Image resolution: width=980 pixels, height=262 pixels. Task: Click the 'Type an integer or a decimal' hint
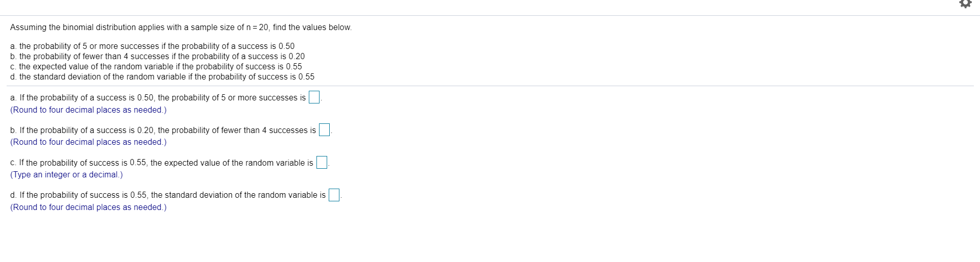(x=66, y=175)
